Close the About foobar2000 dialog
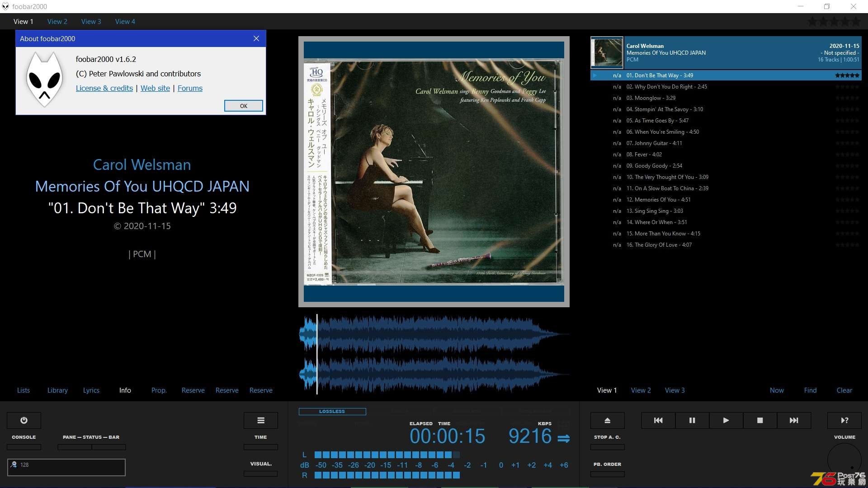The height and width of the screenshot is (488, 868). (x=256, y=38)
